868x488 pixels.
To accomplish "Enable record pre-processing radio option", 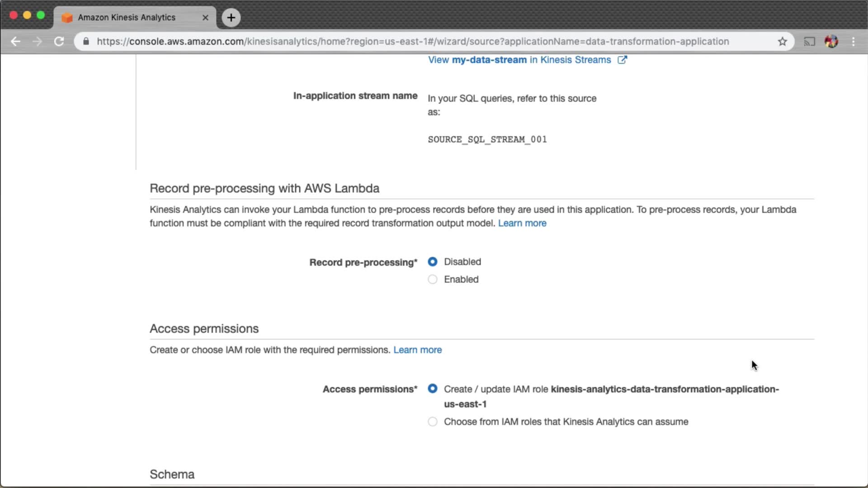I will pos(433,279).
